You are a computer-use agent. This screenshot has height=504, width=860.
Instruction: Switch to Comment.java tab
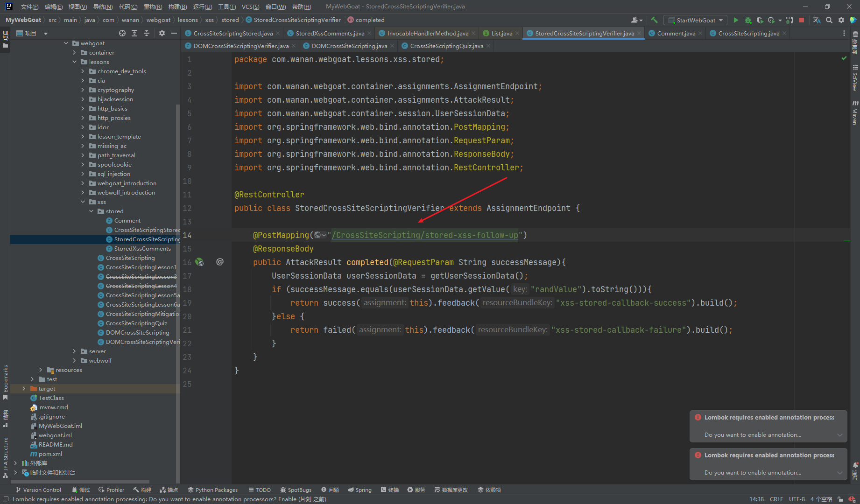(x=676, y=33)
